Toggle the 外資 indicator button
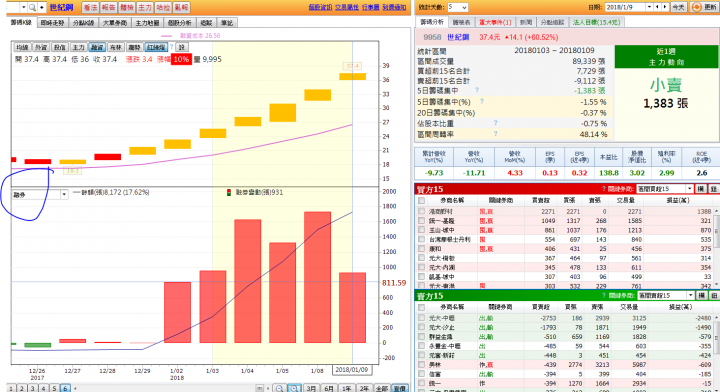This screenshot has width=720, height=392. (41, 47)
